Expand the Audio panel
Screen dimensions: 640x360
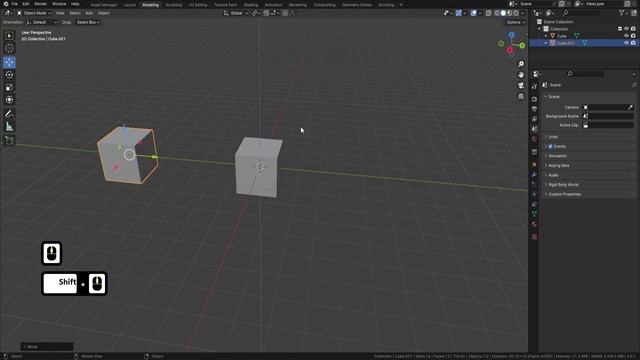589,175
